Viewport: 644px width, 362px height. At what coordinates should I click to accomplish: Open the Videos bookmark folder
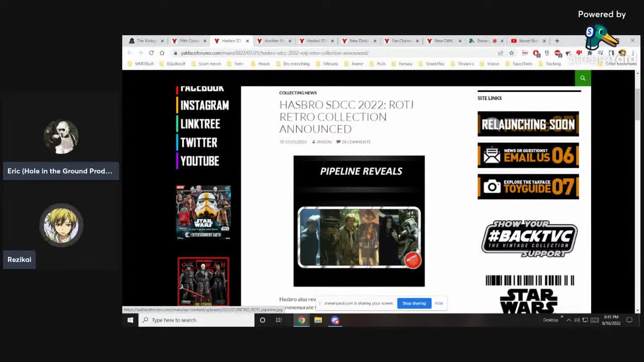click(x=489, y=64)
